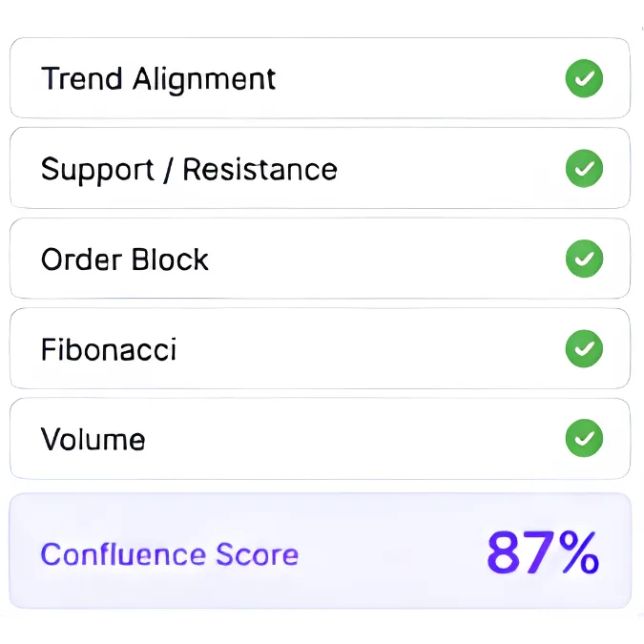
Task: Click the Support / Resistance label
Action: coord(189,169)
